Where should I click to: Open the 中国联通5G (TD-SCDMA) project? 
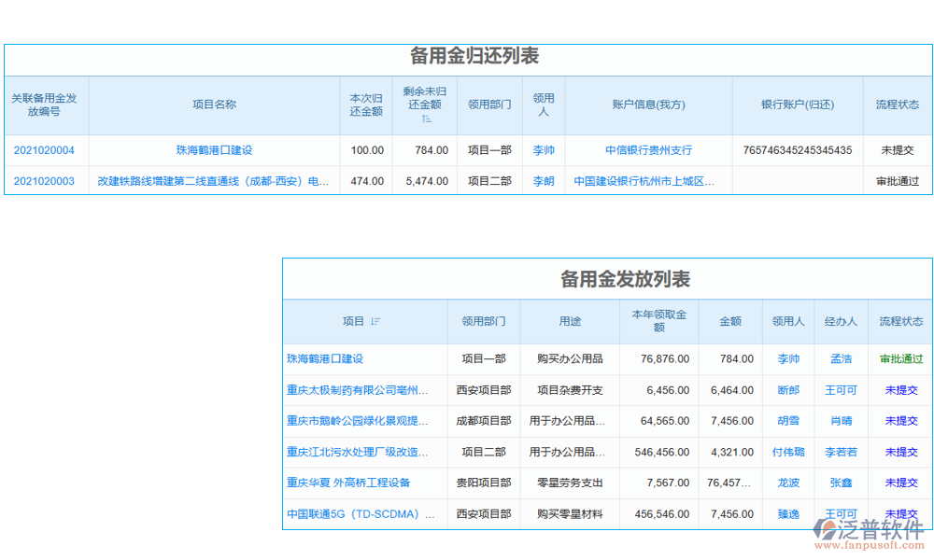(358, 513)
